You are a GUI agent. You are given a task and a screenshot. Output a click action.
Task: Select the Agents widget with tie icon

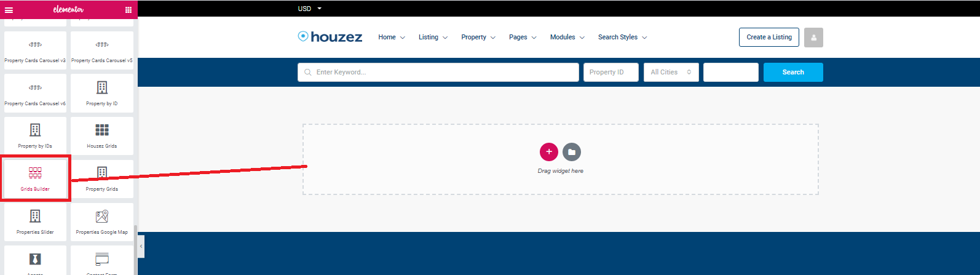point(35,260)
